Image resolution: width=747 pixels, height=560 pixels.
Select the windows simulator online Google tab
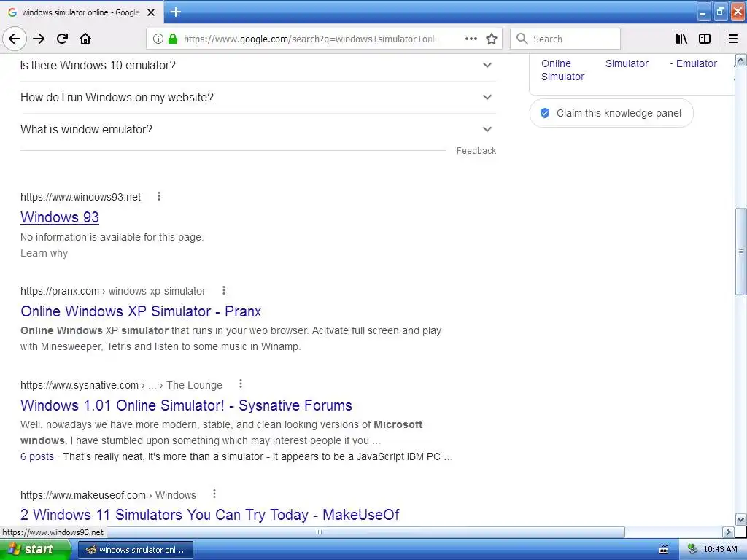click(82, 12)
